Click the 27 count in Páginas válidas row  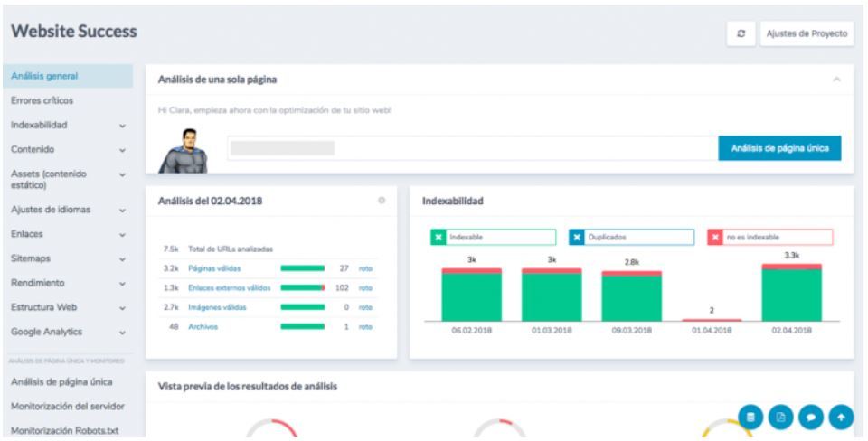point(344,268)
